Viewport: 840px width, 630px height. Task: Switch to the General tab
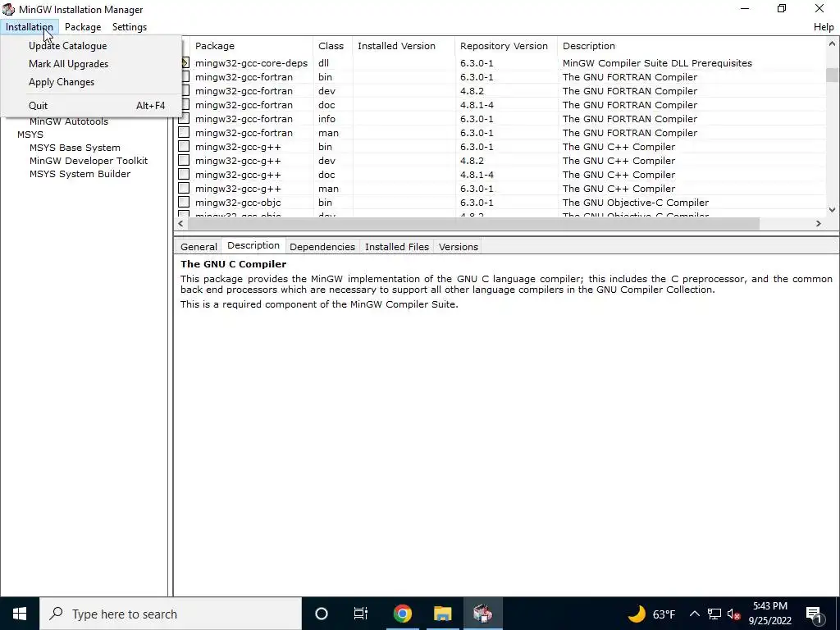199,246
